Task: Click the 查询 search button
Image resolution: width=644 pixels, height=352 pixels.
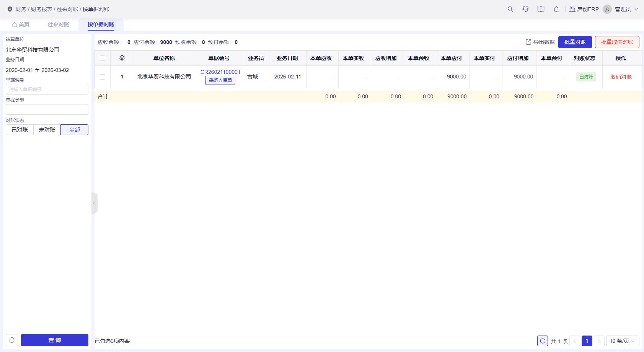Action: coord(55,340)
